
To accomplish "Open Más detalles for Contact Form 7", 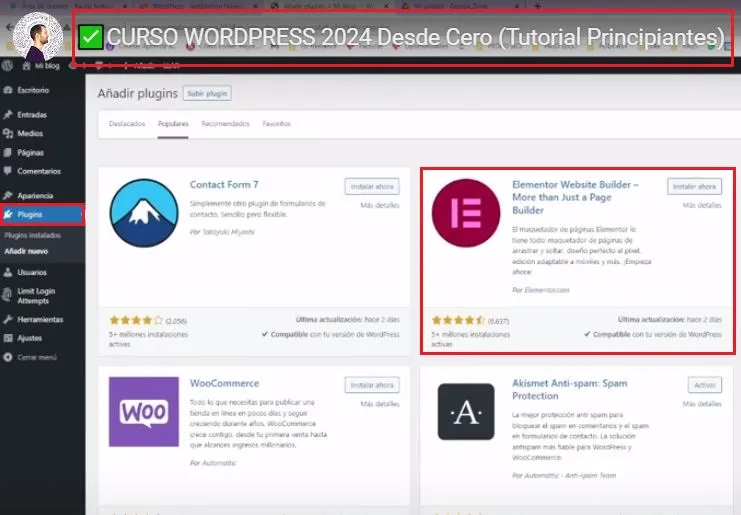I will pos(380,205).
